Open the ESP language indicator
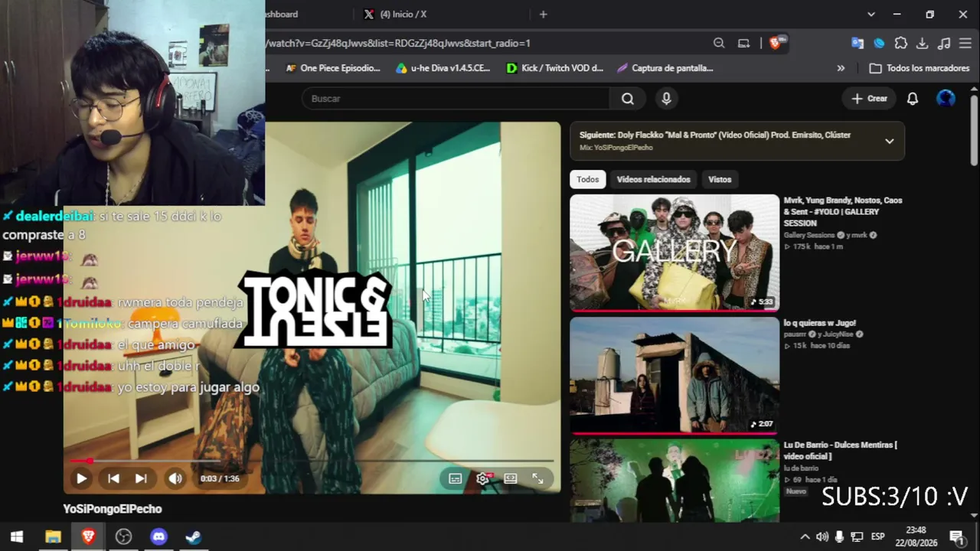 (878, 536)
